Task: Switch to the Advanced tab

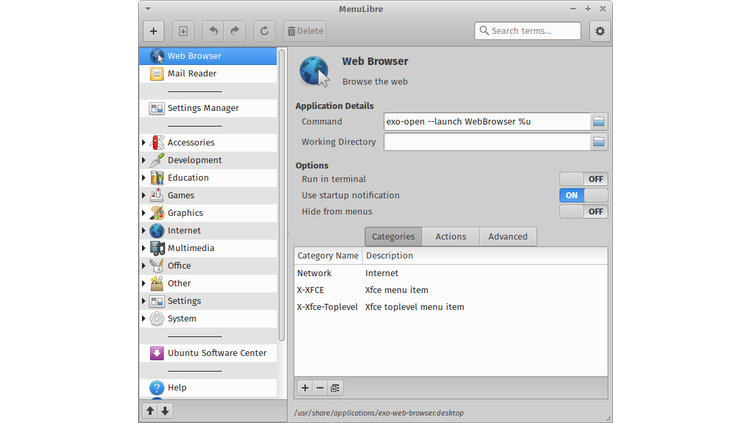Action: pos(508,237)
